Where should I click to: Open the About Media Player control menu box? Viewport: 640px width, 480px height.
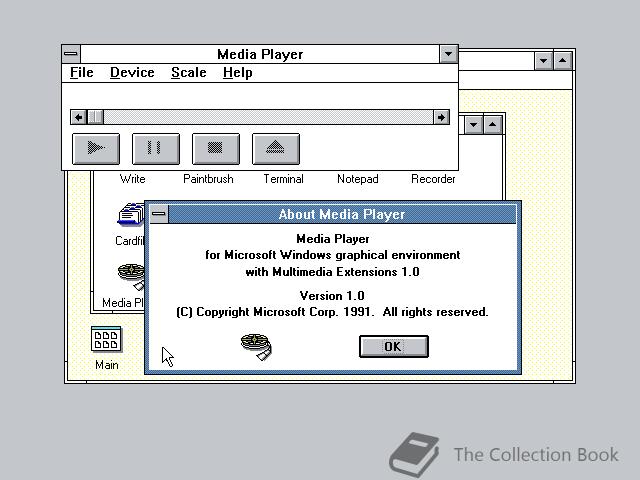coord(159,214)
